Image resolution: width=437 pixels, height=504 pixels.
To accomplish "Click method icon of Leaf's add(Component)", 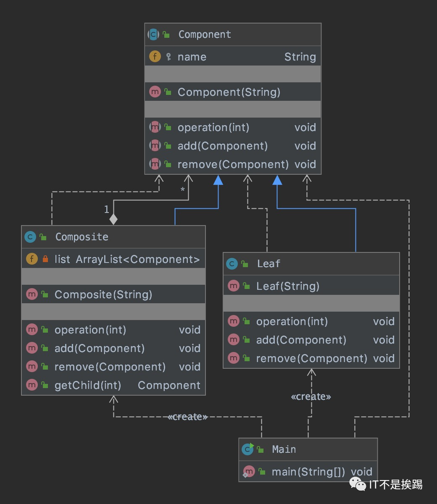I will click(234, 340).
